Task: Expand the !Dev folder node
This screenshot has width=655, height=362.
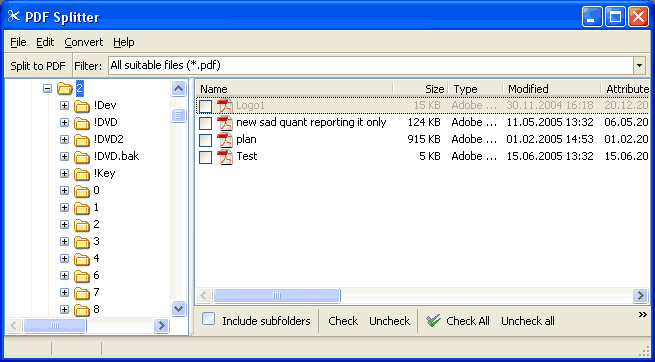Action: [64, 106]
